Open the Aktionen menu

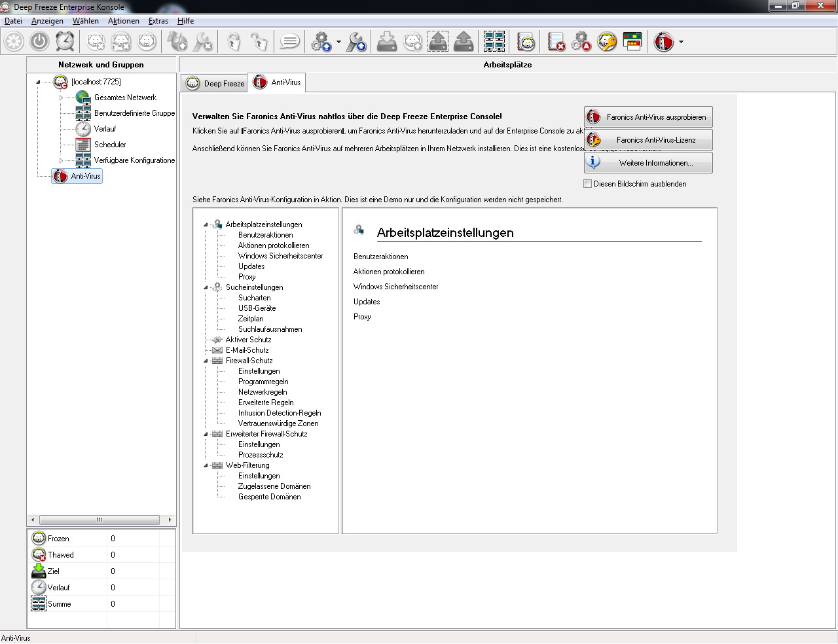(x=124, y=21)
